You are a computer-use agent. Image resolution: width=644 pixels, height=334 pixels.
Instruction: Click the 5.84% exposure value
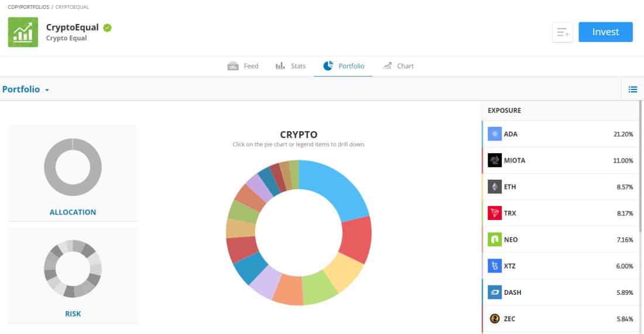tap(625, 319)
